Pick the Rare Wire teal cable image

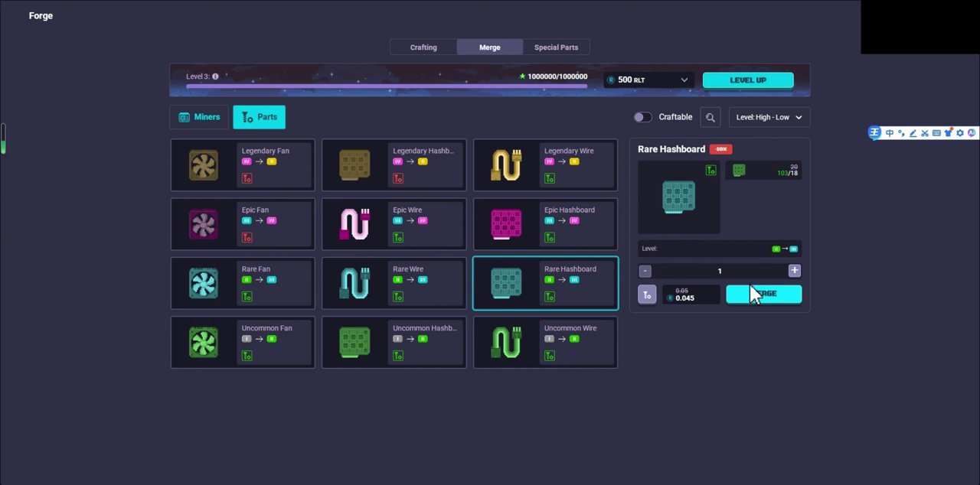pos(354,283)
